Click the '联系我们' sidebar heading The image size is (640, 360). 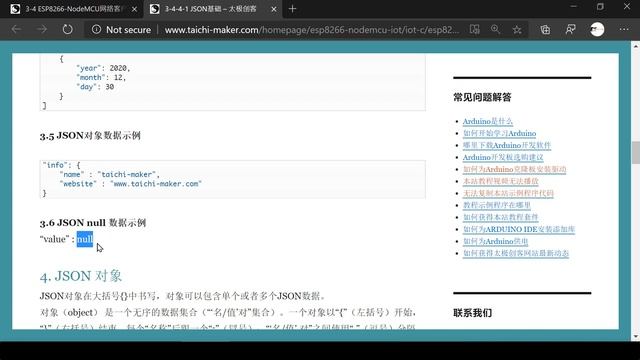pos(472,313)
